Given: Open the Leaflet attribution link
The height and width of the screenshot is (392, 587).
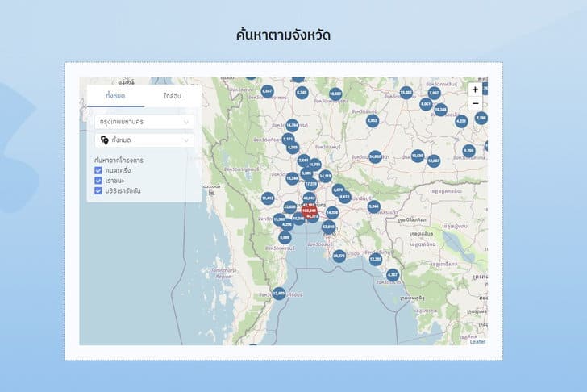Looking at the screenshot, I should (477, 342).
